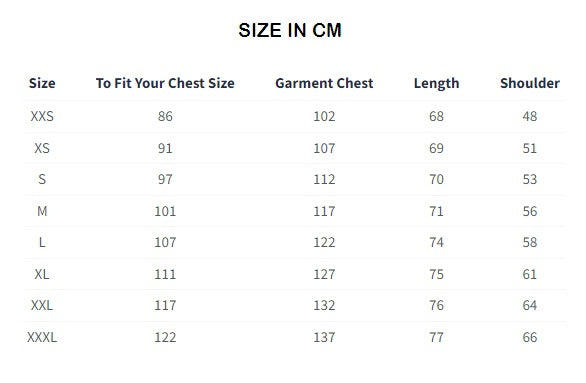Click chest size value 101 for M

click(165, 211)
